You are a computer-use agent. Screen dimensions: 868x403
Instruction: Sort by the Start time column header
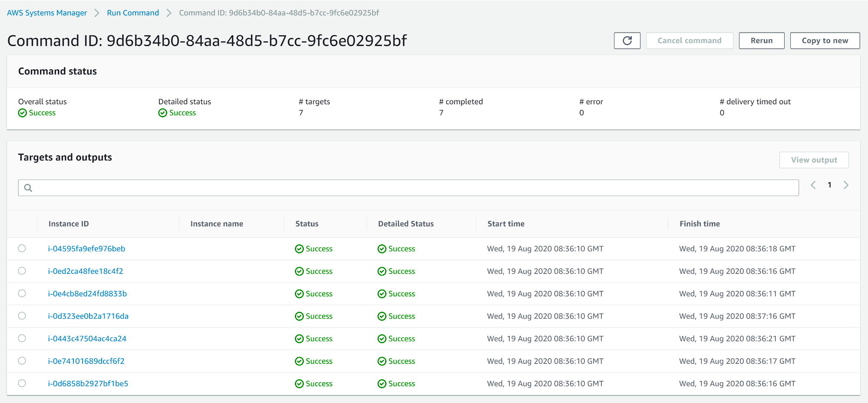[x=505, y=224]
